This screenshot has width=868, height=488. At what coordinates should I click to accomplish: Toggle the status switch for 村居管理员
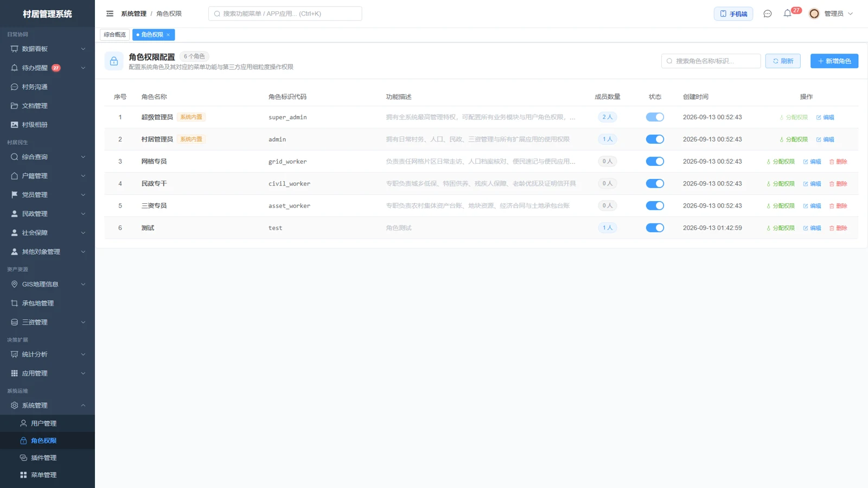coord(655,139)
